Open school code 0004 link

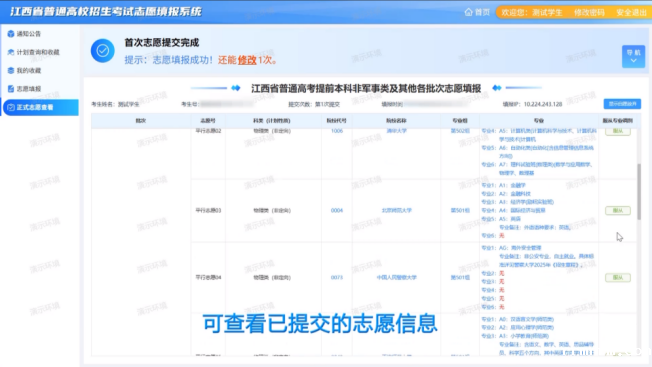pos(337,210)
